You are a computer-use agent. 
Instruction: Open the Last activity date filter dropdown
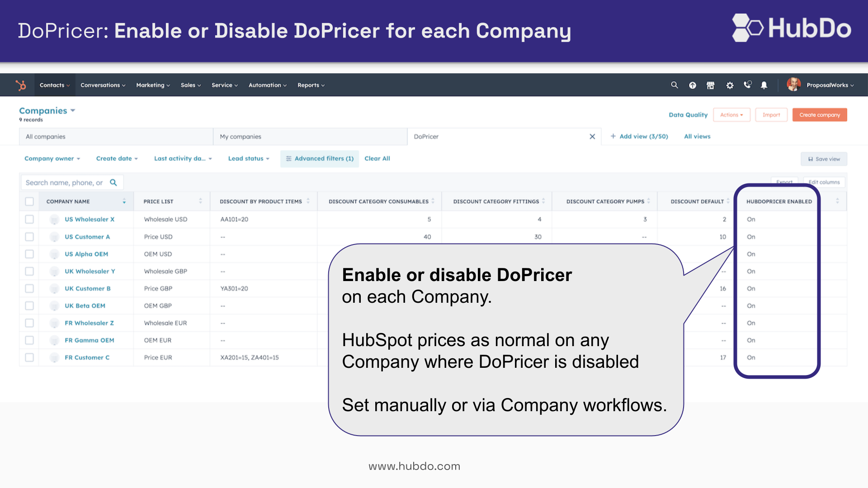[x=183, y=159]
